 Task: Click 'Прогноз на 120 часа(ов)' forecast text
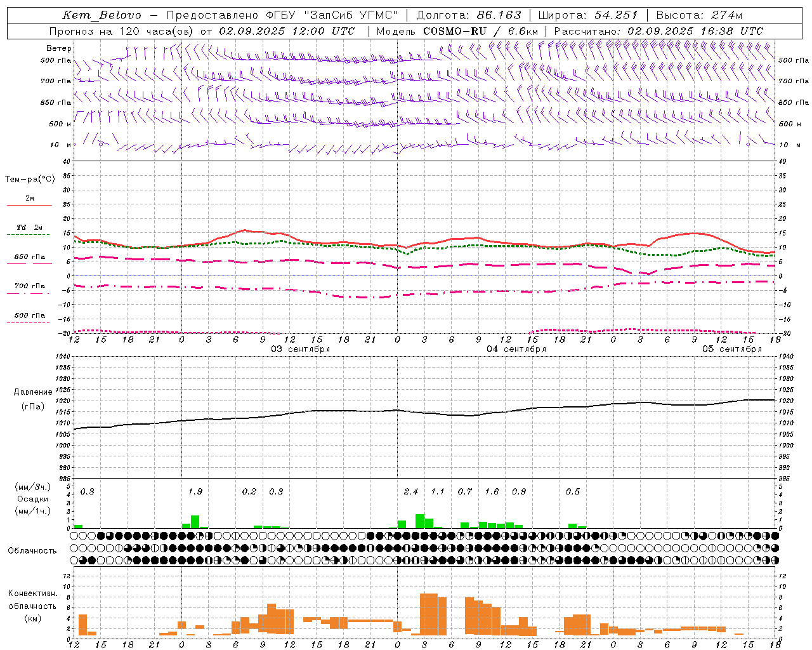[122, 31]
